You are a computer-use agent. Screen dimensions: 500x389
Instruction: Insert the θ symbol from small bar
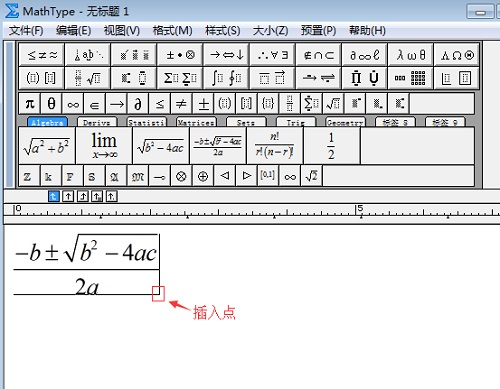51,104
